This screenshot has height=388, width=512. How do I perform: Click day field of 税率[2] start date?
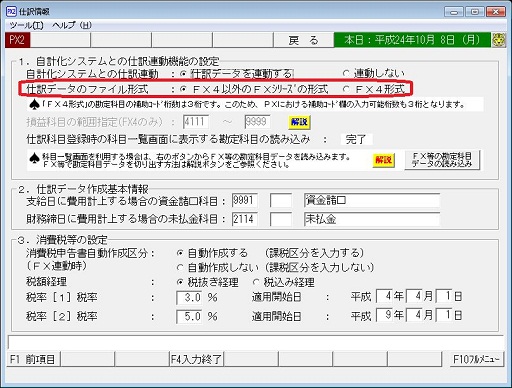pos(444,315)
